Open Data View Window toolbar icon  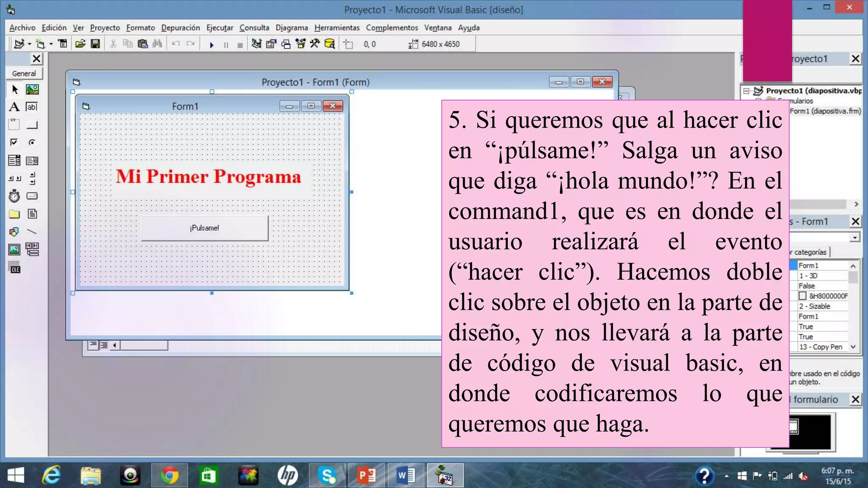coord(329,44)
